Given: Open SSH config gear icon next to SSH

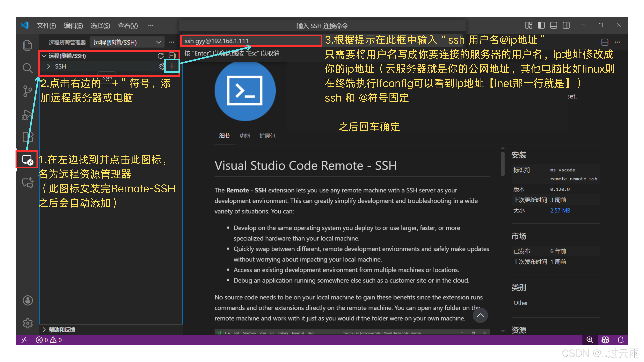Looking at the screenshot, I should pos(162,66).
